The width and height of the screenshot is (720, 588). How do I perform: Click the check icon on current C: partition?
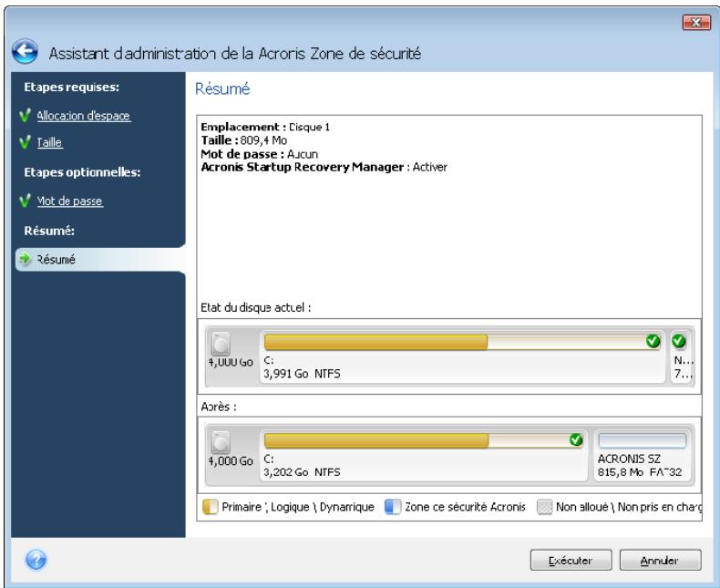(x=653, y=341)
